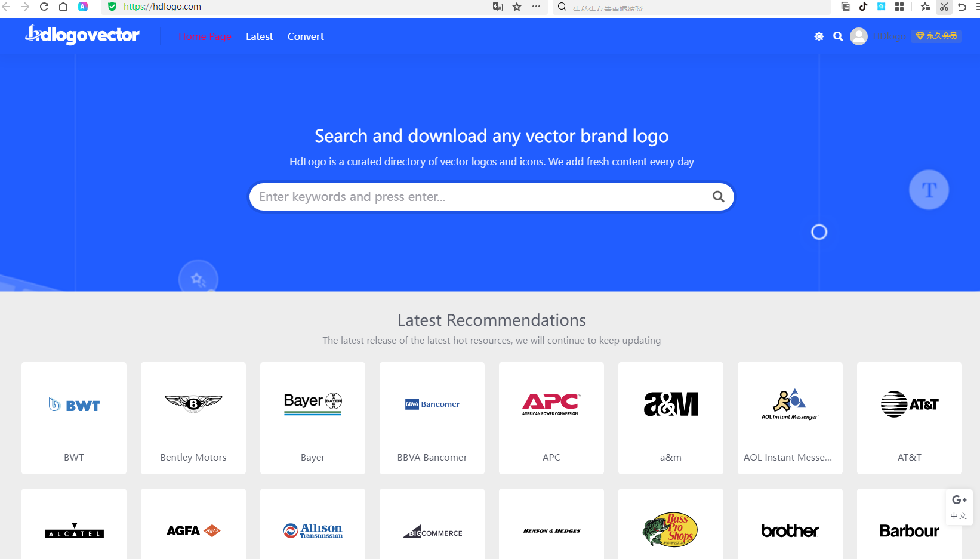980x559 pixels.
Task: Open the browser three-dots more menu
Action: pyautogui.click(x=536, y=7)
